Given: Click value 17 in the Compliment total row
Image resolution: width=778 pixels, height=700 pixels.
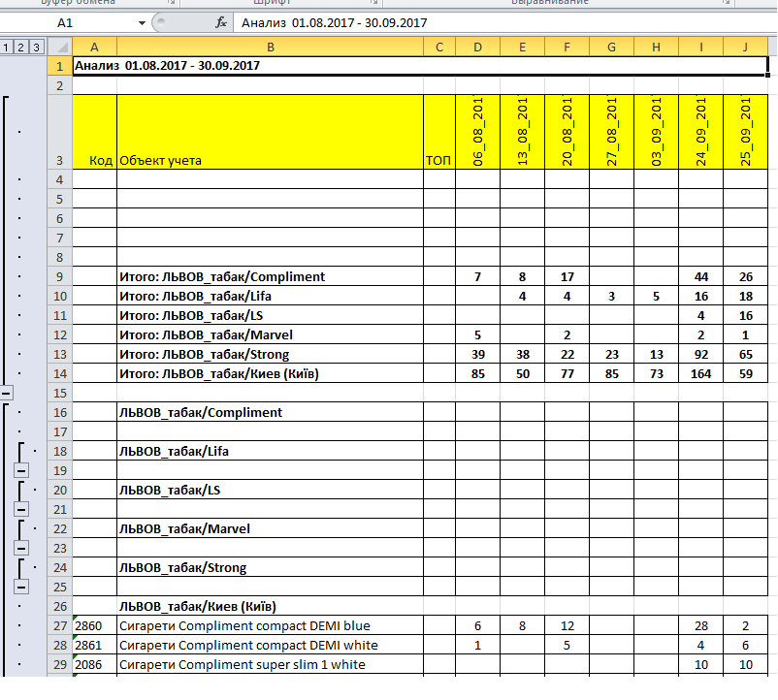Looking at the screenshot, I should pyautogui.click(x=567, y=276).
